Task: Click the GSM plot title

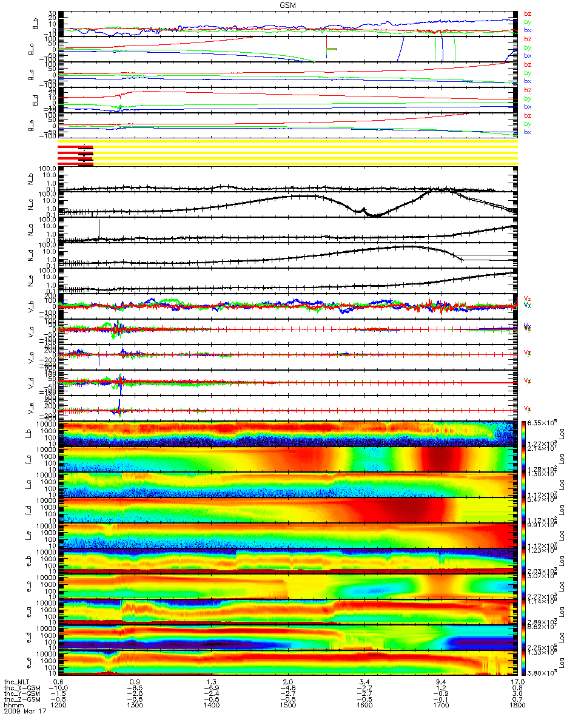Action: [287, 5]
